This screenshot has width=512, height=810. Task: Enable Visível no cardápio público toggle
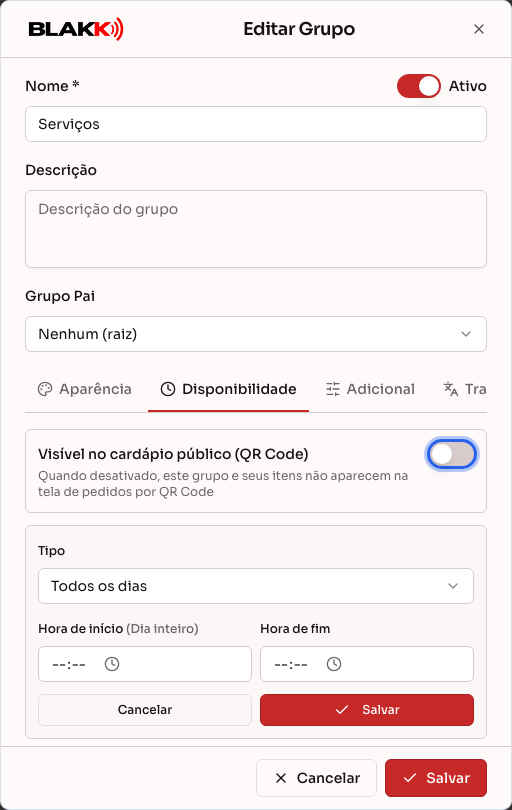tap(452, 455)
